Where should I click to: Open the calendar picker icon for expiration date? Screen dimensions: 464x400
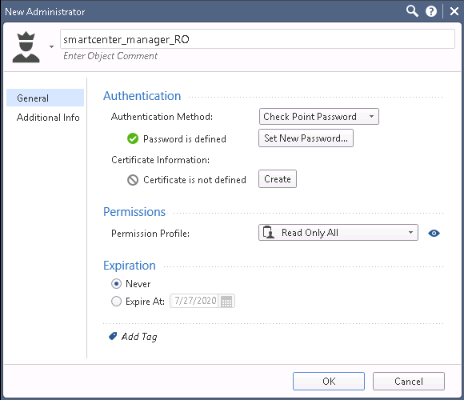point(227,301)
